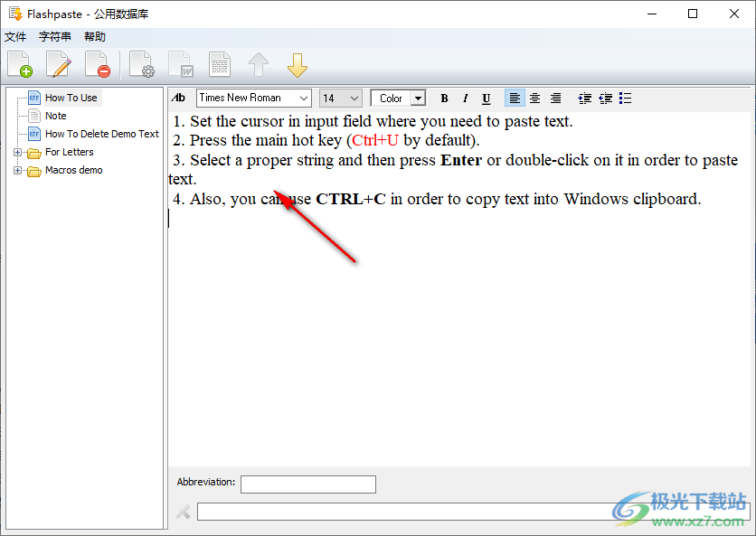
Task: Select How To Use tree item
Action: coord(71,98)
